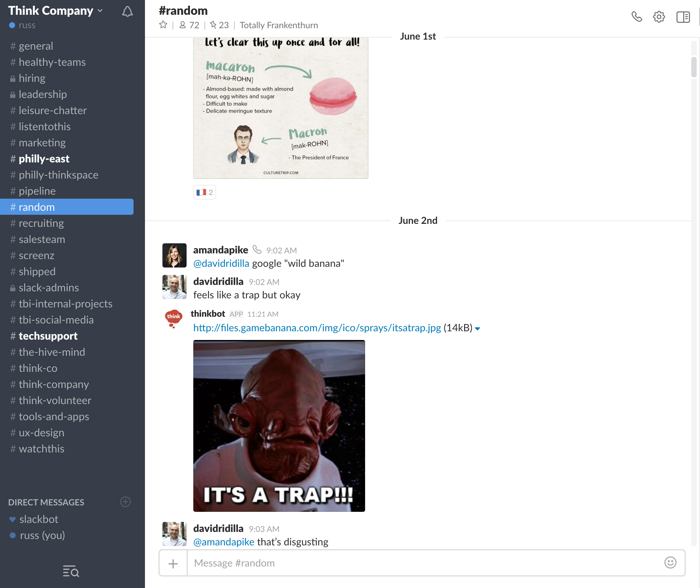The height and width of the screenshot is (588, 700).
Task: Open the #tools-and-apps channel
Action: pyautogui.click(x=67, y=416)
